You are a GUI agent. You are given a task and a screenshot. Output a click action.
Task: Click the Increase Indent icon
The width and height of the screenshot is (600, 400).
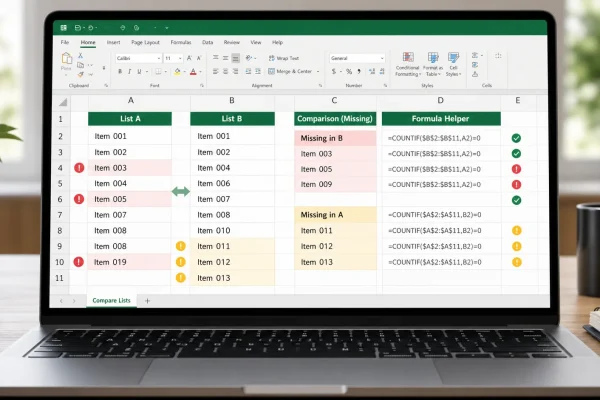[258, 71]
